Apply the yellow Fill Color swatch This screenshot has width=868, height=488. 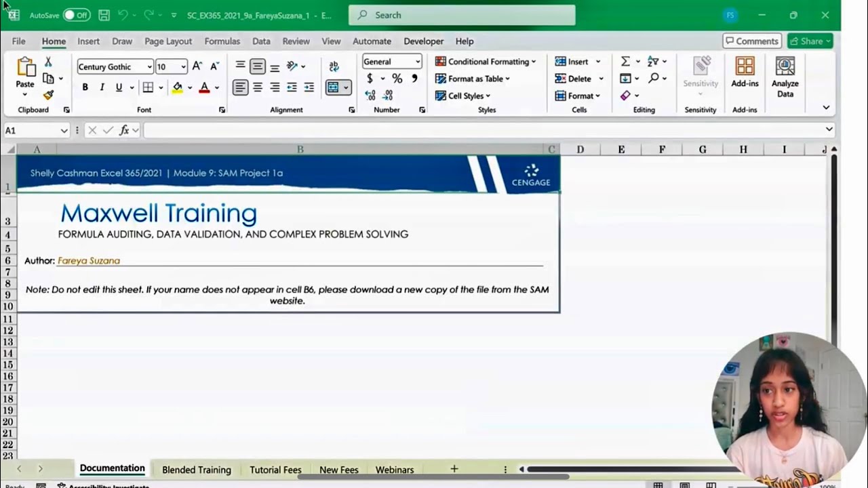click(178, 87)
